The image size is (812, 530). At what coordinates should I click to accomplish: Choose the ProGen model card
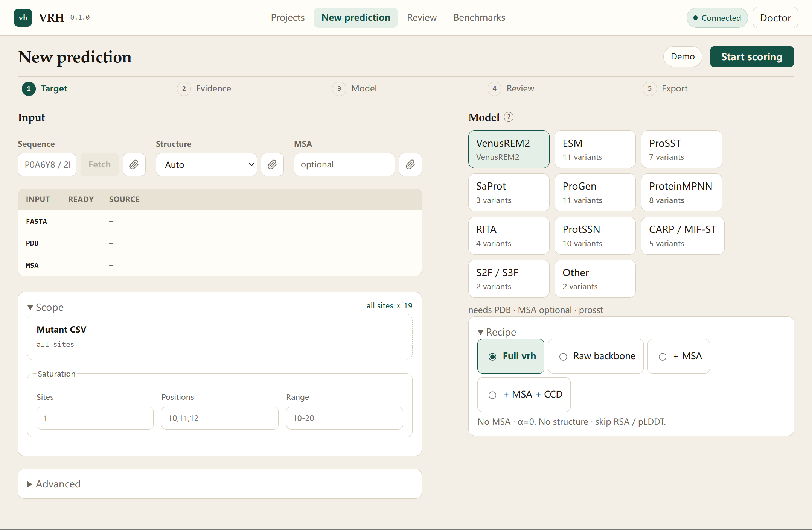(595, 192)
